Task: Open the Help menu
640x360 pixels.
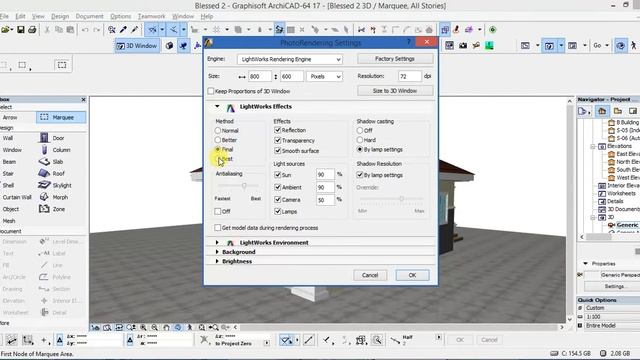Action: pos(207,16)
